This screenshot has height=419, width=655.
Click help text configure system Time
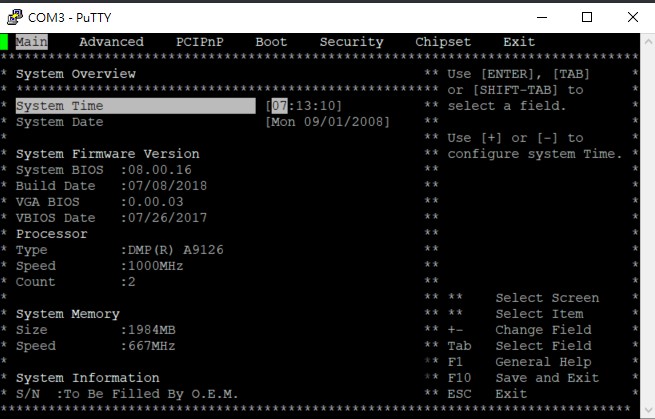tap(535, 154)
